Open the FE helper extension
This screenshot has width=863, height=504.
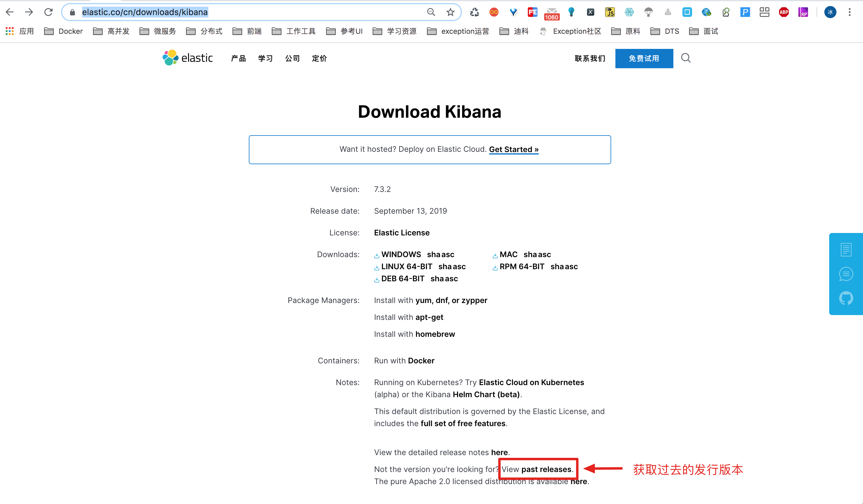point(533,12)
